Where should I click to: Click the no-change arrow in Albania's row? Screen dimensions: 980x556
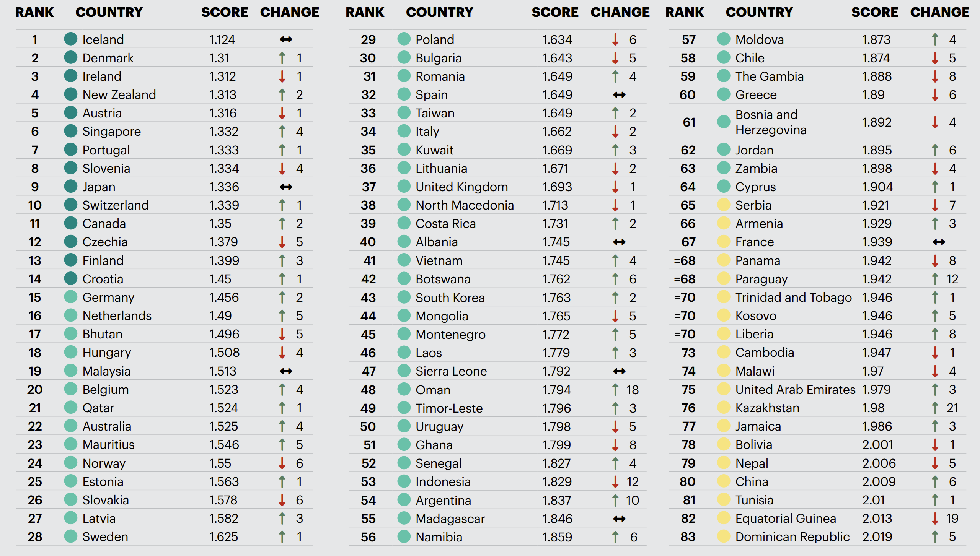(619, 242)
